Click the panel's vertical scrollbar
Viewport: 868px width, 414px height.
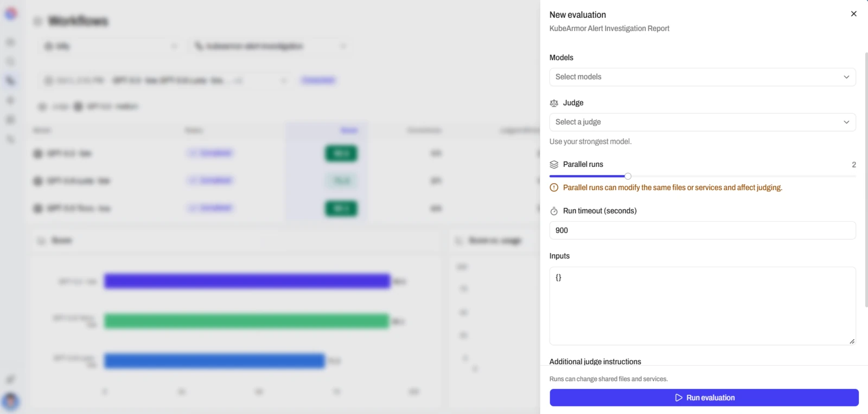click(866, 180)
